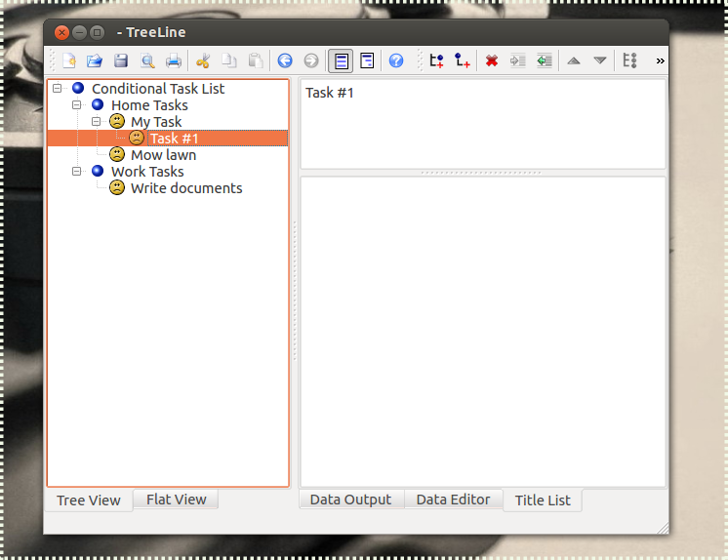Select the Work Tasks tree item

click(147, 172)
